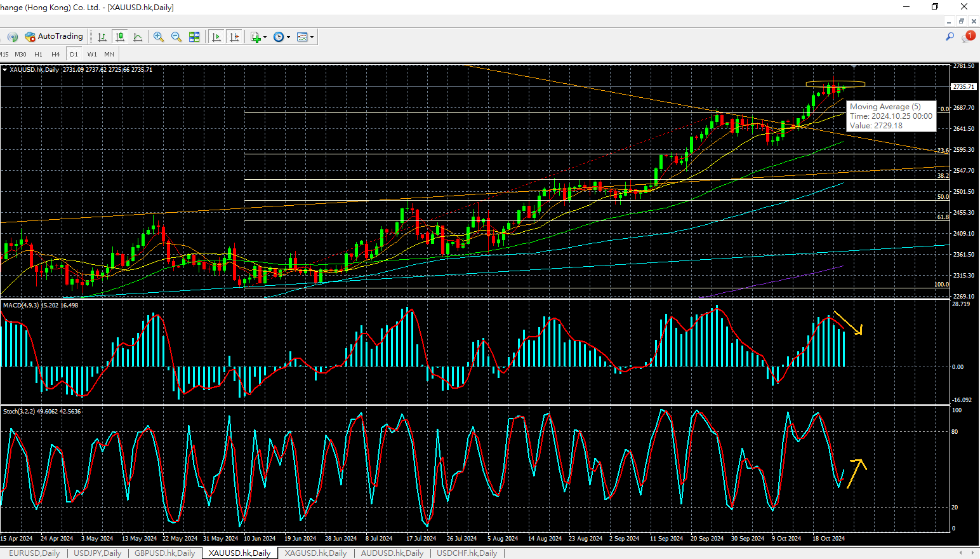Click the signals radio-wave icon
Viewport: 980px width, 559px height.
[12, 37]
